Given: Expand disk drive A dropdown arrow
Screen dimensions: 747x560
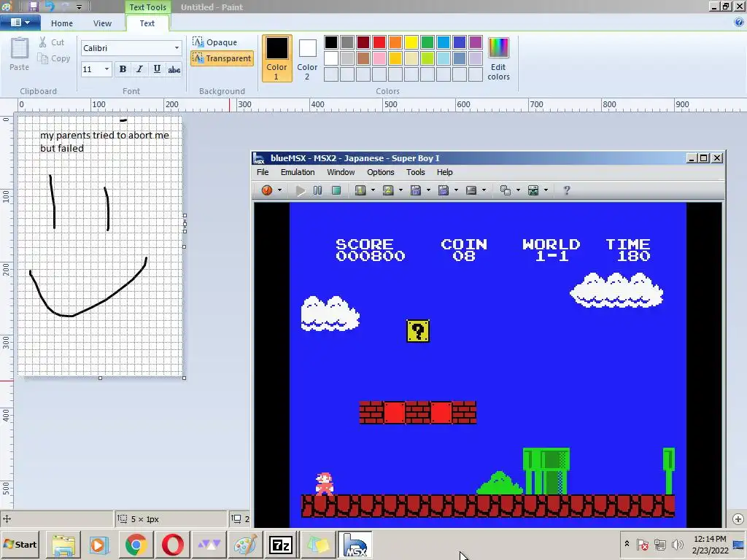Looking at the screenshot, I should pos(428,190).
